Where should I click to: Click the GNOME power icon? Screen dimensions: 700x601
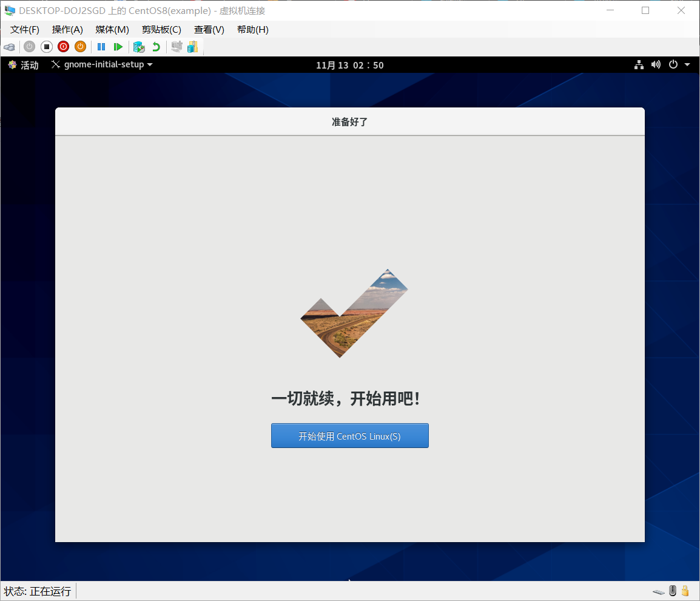[x=673, y=65]
